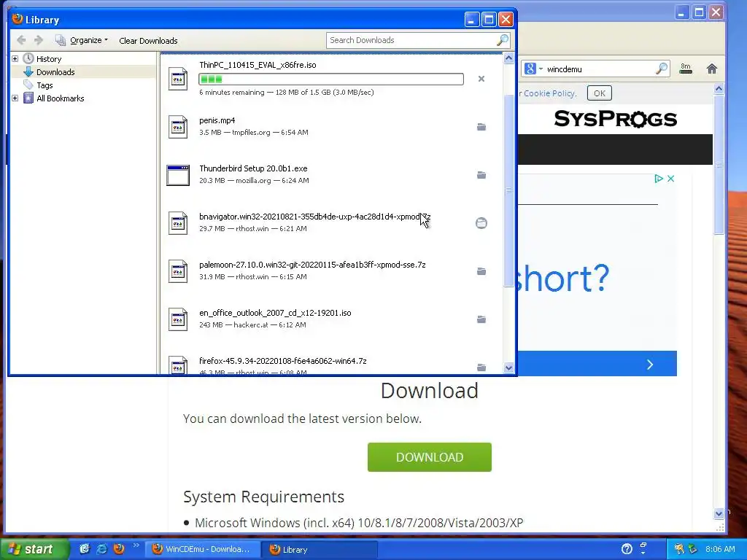Expand the All Bookmarks tree node
The width and height of the screenshot is (747, 560).
15,98
